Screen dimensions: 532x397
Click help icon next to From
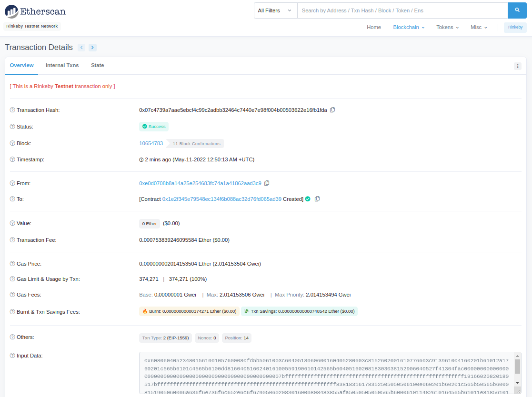(x=12, y=183)
